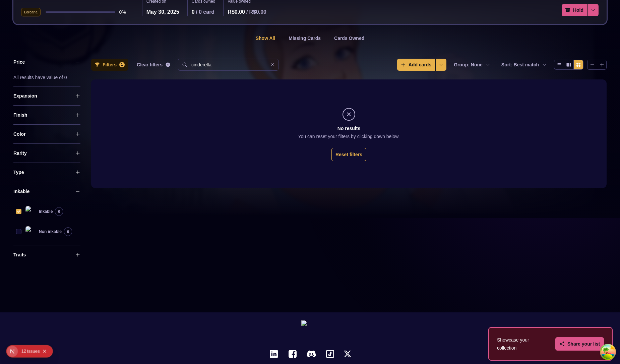Decrease card size with minus icon
This screenshot has width=620, height=364.
coord(592,65)
